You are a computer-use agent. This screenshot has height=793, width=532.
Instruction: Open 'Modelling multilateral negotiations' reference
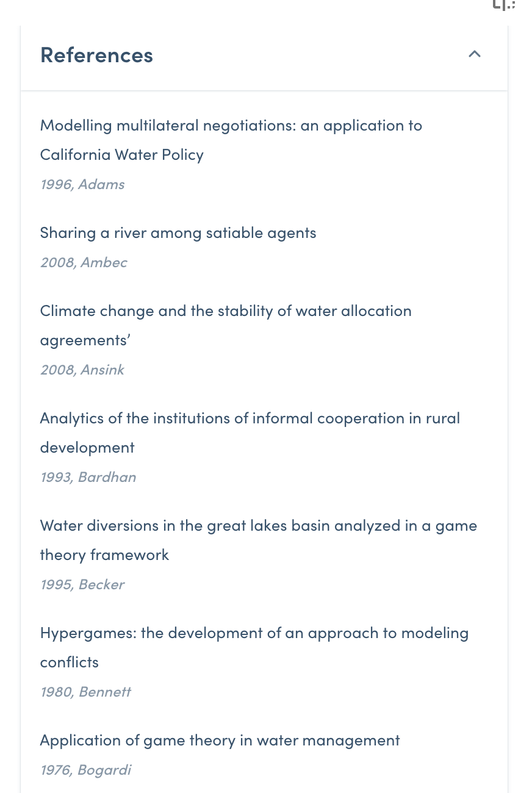click(x=231, y=126)
